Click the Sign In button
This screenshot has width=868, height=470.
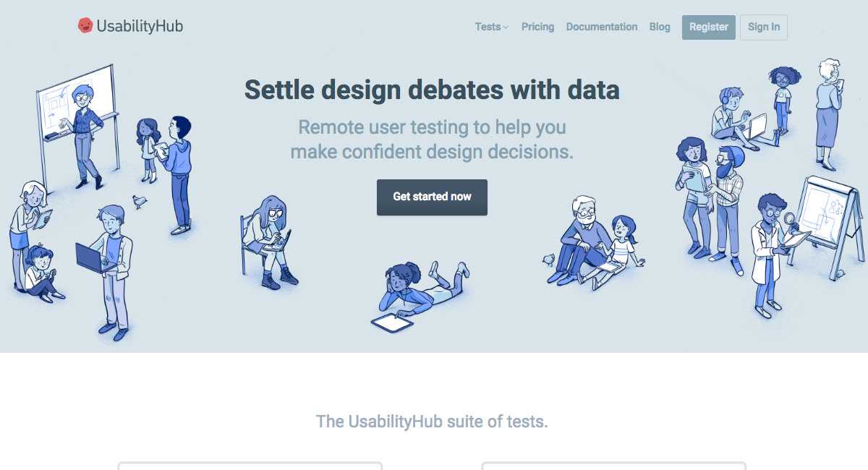tap(764, 27)
